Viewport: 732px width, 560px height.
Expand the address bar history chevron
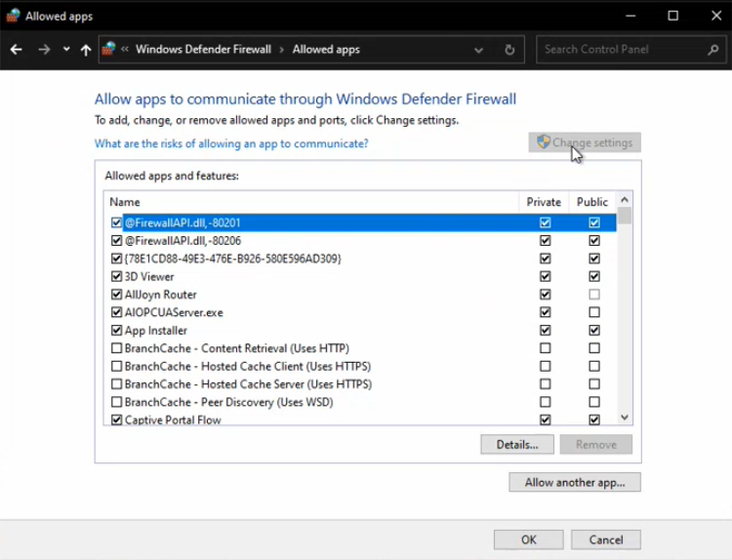click(x=478, y=50)
